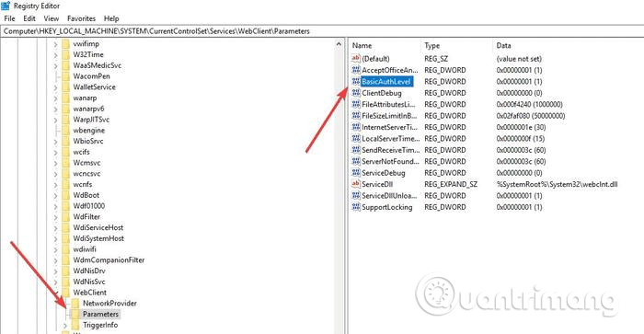Select the wcncsvc tree key
This screenshot has width=644, height=334.
tap(86, 173)
